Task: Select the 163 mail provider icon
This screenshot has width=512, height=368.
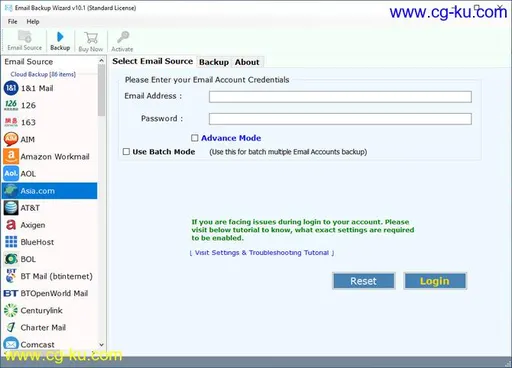Action: coord(11,122)
